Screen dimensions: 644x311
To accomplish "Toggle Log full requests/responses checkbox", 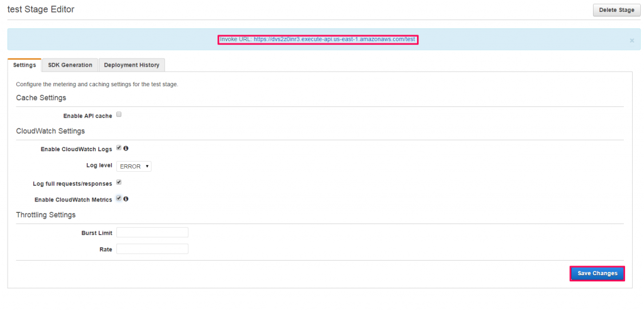I will click(119, 182).
